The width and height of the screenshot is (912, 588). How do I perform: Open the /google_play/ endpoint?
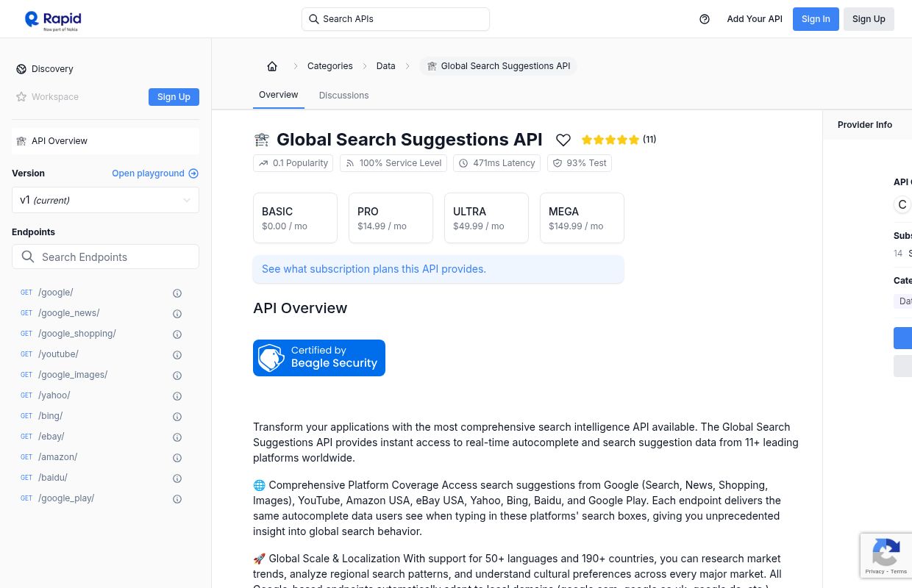66,498
